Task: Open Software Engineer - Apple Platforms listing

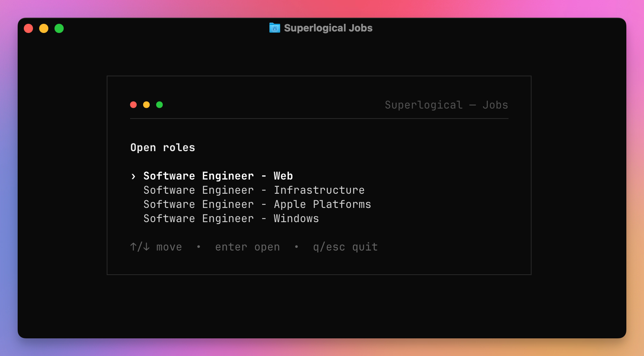Action: click(257, 204)
